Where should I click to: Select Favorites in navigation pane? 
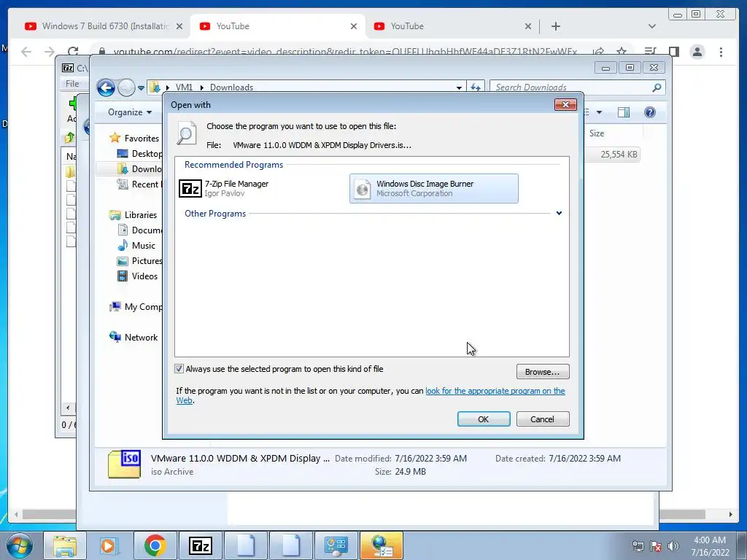click(142, 138)
